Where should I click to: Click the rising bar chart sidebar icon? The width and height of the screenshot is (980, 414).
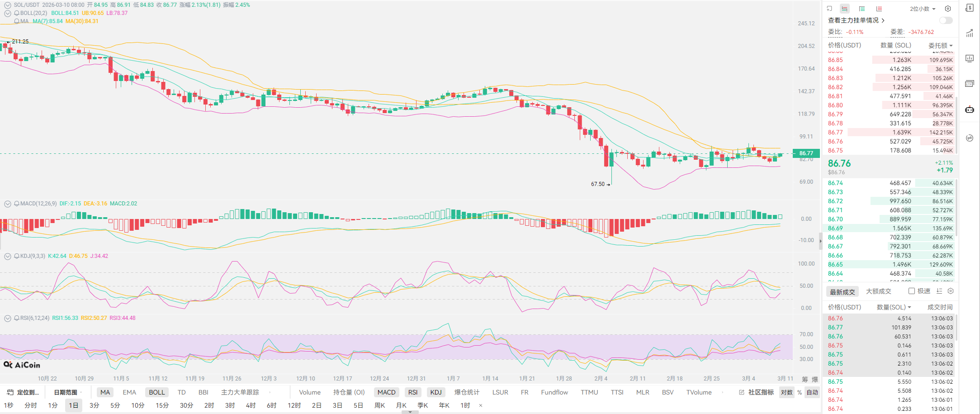[x=970, y=33]
